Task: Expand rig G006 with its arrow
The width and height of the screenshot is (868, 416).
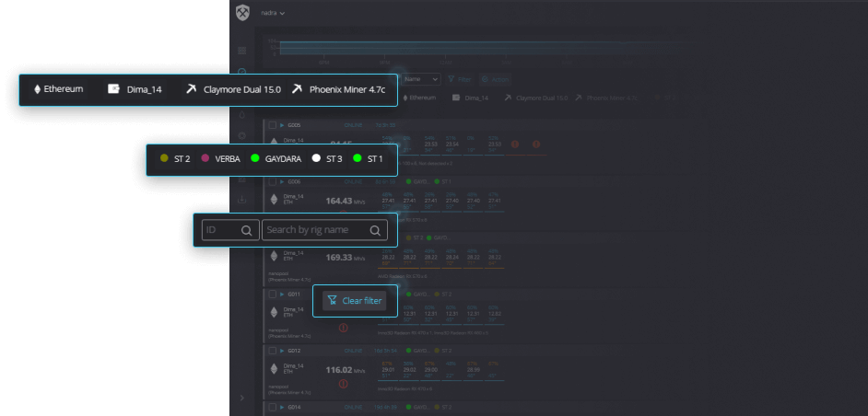Action: 282,181
